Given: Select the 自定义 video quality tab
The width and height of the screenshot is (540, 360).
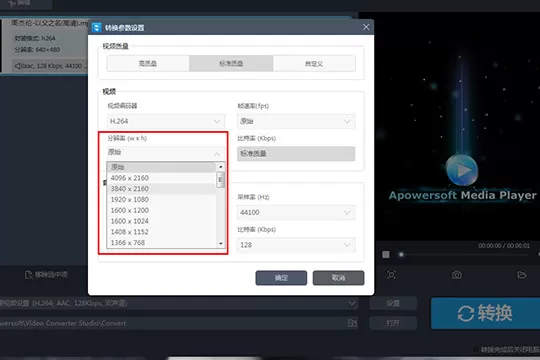Looking at the screenshot, I should coord(314,63).
